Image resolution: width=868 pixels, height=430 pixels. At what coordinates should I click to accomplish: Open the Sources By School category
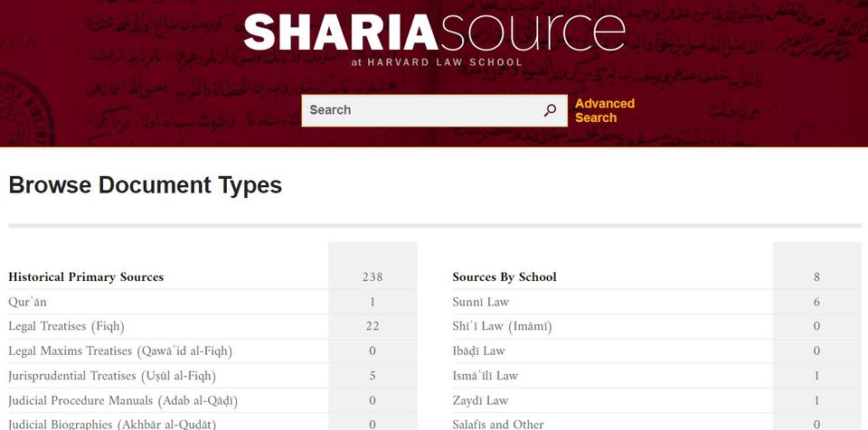point(505,276)
